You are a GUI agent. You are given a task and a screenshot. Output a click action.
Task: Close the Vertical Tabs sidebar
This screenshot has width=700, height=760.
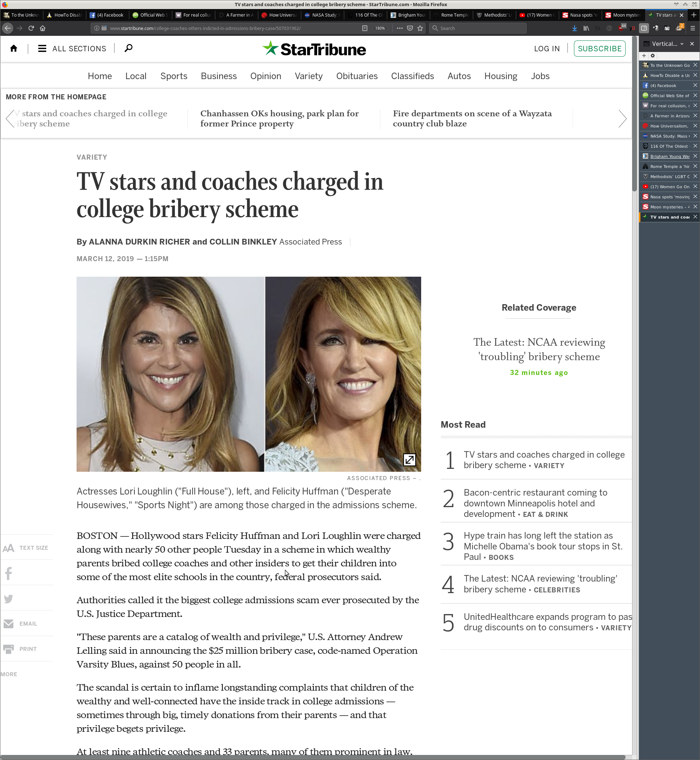coord(692,44)
